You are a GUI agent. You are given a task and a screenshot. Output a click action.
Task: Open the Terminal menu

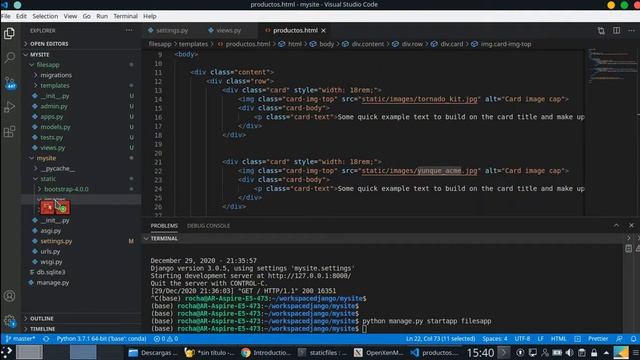pyautogui.click(x=125, y=16)
